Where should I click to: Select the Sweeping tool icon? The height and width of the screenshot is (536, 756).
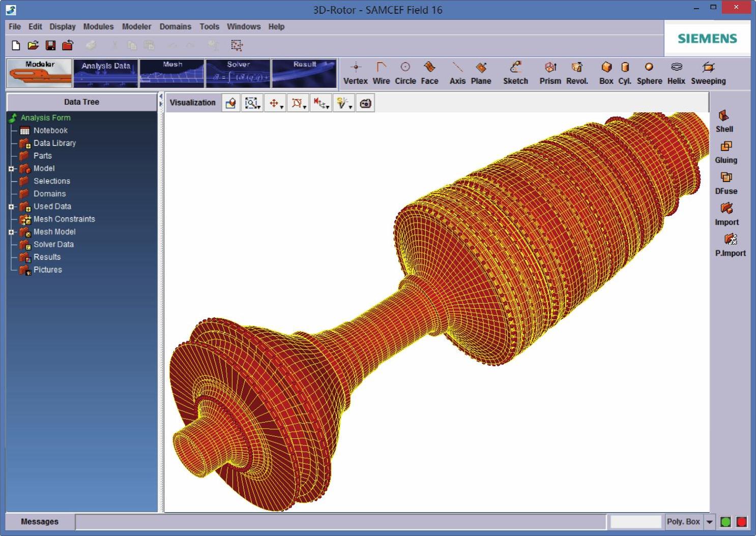click(x=708, y=73)
